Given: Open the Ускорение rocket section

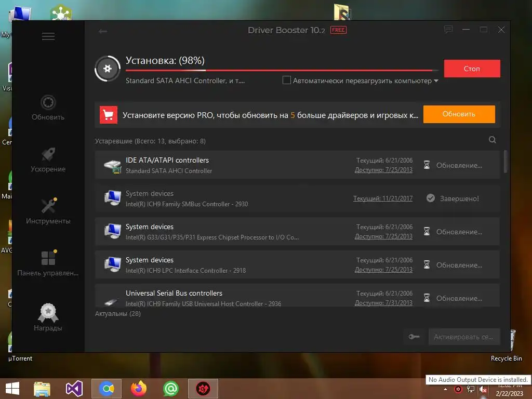Looking at the screenshot, I should click(48, 160).
